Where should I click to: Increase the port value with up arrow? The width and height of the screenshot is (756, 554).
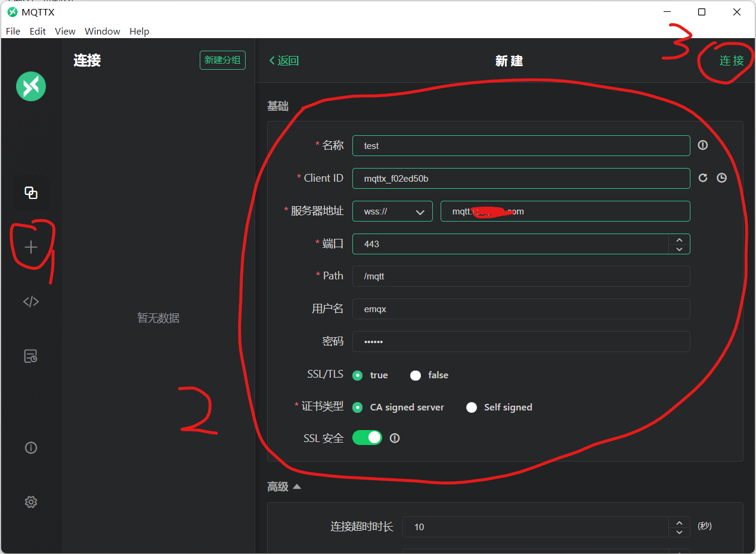point(679,239)
